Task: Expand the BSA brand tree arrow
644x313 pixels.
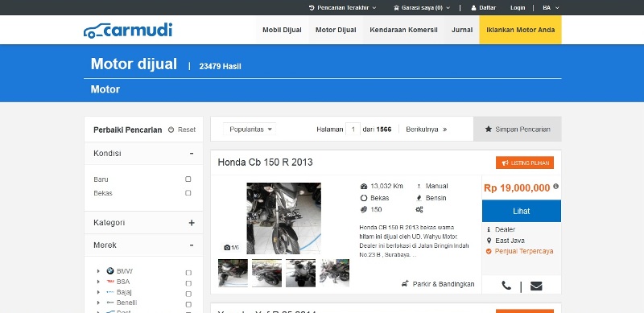Action: [x=98, y=282]
